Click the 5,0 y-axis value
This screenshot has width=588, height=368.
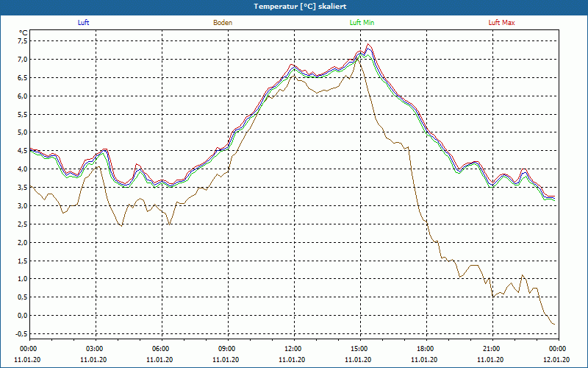pos(22,132)
